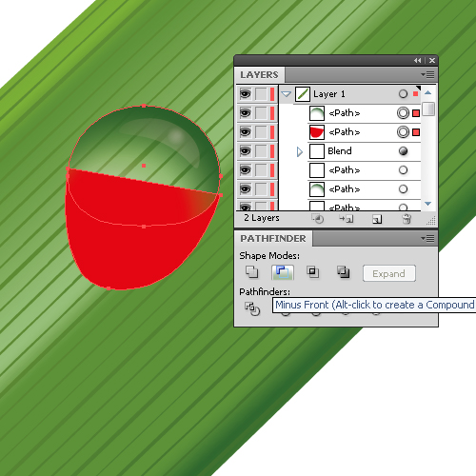Image resolution: width=476 pixels, height=476 pixels.
Task: Open the Layers panel flyout menu
Action: coord(427,75)
